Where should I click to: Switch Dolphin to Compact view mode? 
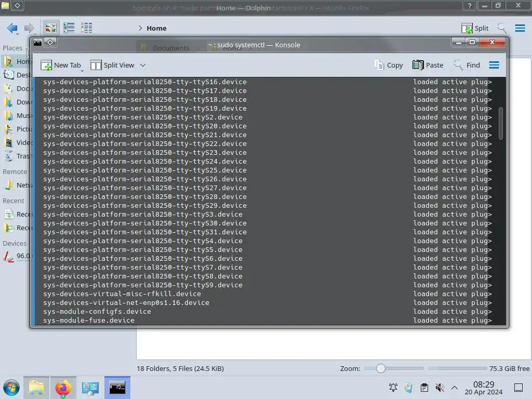[69, 28]
